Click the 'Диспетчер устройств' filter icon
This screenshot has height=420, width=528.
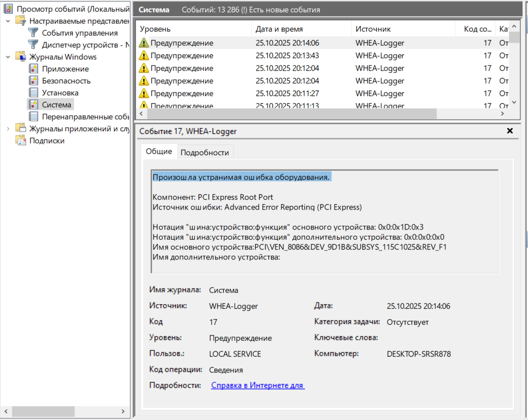pos(34,45)
